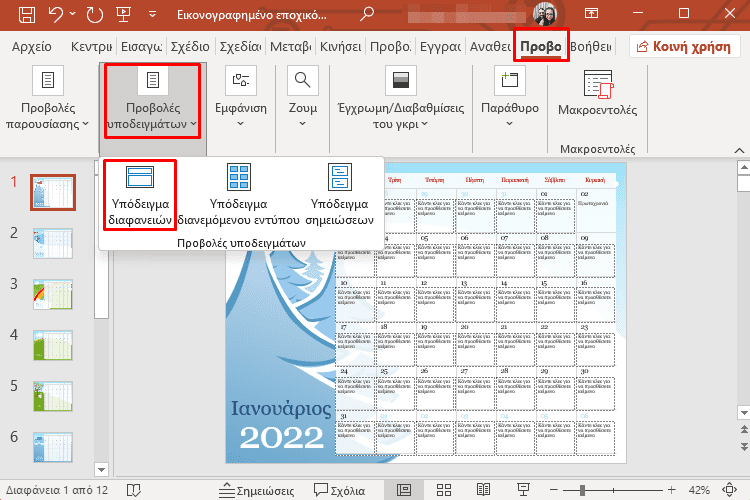Click the 2022 year text on slide
This screenshot has width=750, height=500.
point(281,438)
